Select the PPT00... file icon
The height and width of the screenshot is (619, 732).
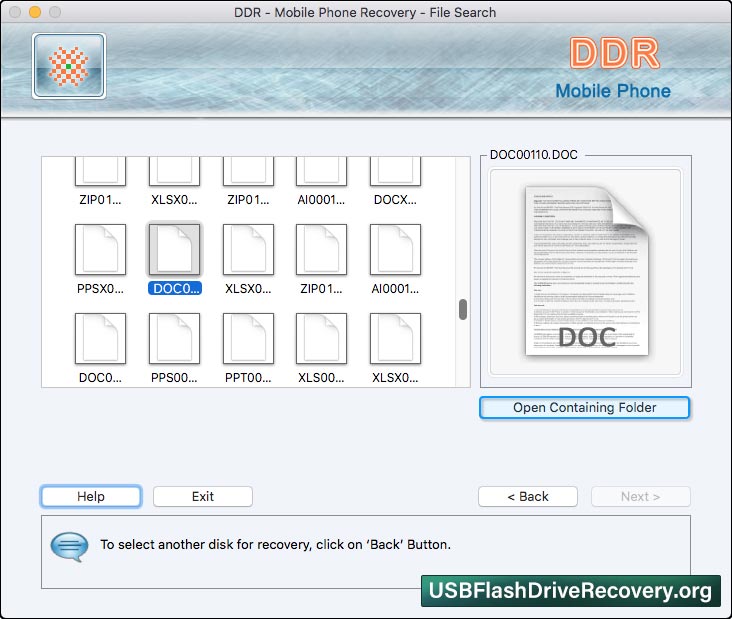[248, 338]
